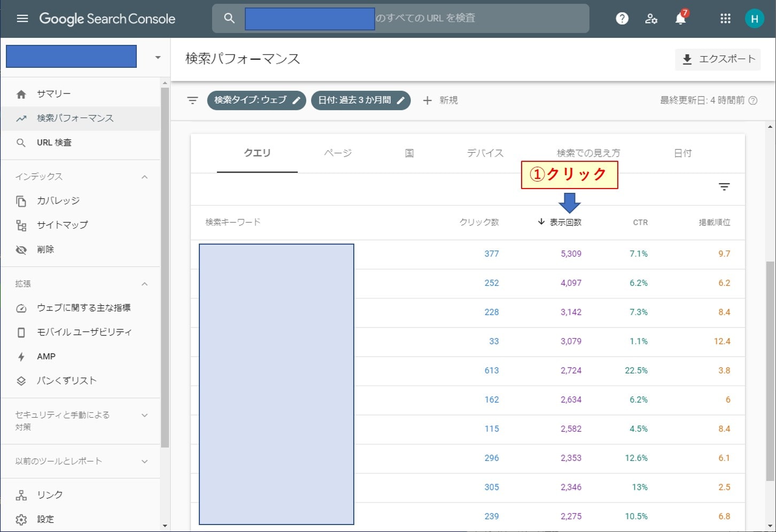The image size is (776, 532).
Task: Open カバレッジ report
Action: pyautogui.click(x=81, y=201)
